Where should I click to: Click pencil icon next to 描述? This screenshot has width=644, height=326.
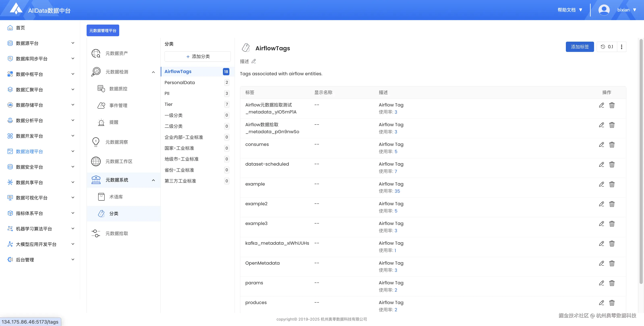coord(254,61)
